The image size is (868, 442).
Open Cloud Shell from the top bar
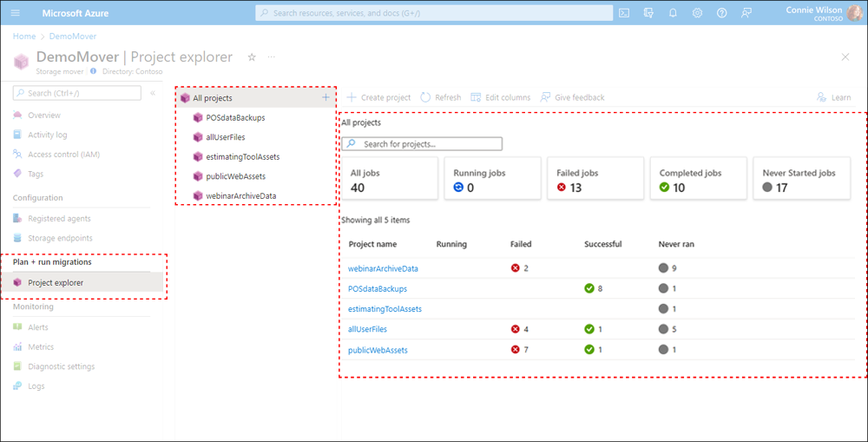pyautogui.click(x=624, y=13)
